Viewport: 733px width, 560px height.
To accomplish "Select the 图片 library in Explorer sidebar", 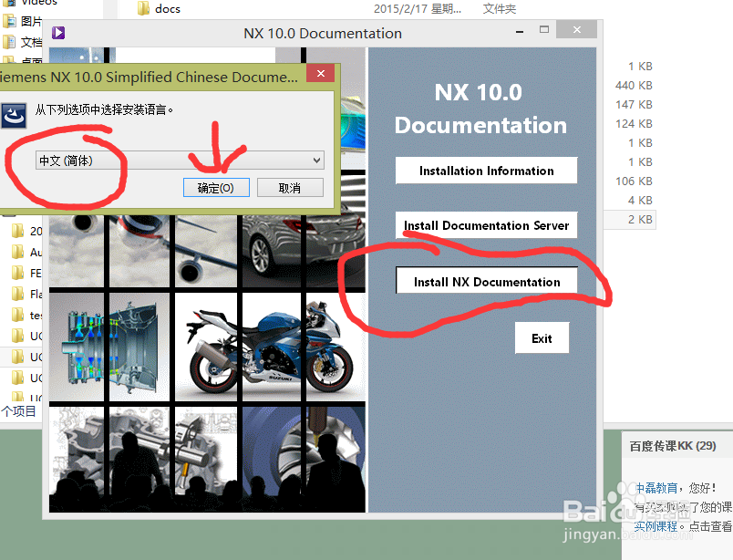I will (24, 21).
